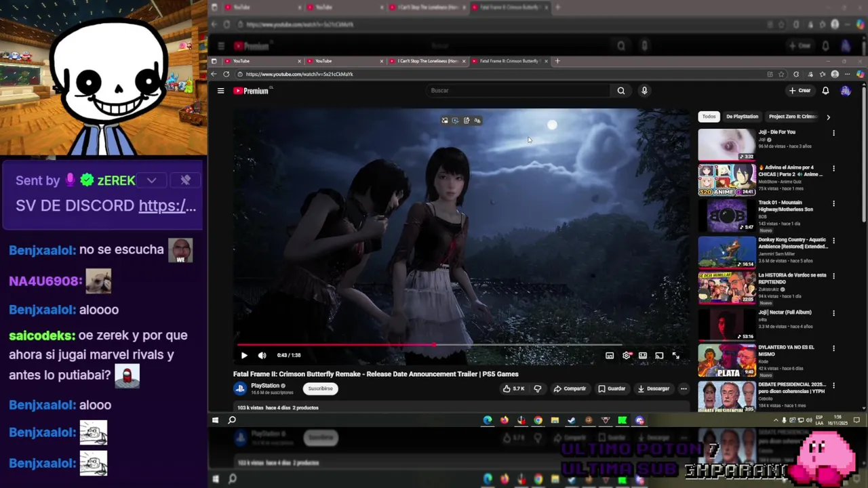Open the Joji - Die For You thumbnail
Screen dimensions: 868x488
(726, 144)
